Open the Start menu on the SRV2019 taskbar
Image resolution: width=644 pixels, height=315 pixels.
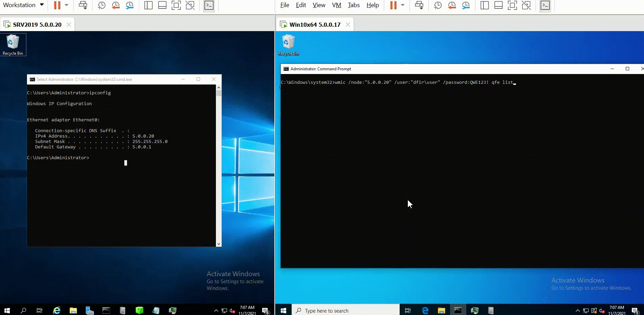click(7, 310)
